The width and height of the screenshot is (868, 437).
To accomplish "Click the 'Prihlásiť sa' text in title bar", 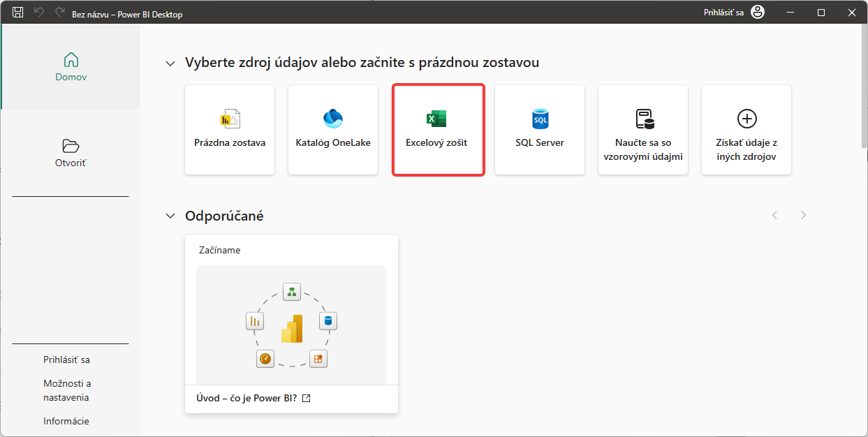I will (x=723, y=13).
